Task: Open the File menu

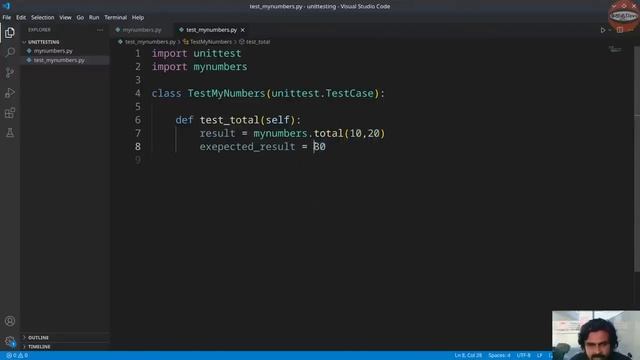Action: 7,18
